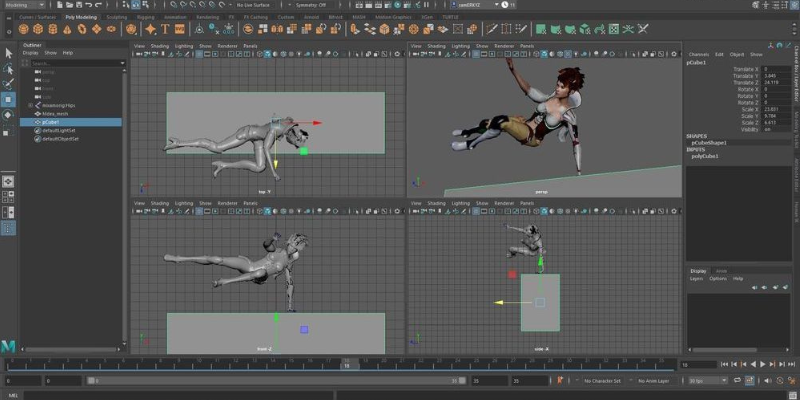Open the Lighting menu in persp viewport
Image resolution: width=800 pixels, height=400 pixels.
pos(460,46)
